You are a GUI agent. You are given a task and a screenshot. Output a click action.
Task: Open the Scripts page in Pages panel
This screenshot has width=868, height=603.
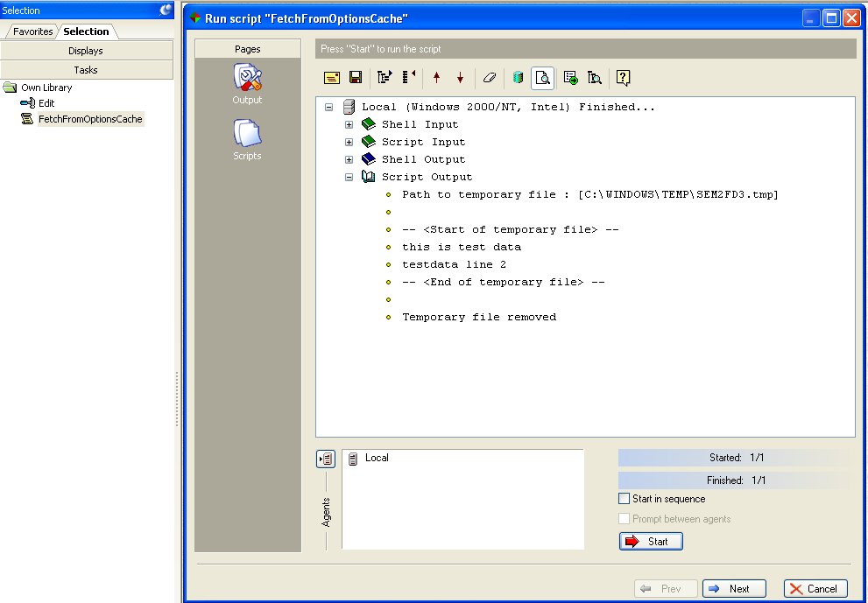click(247, 138)
